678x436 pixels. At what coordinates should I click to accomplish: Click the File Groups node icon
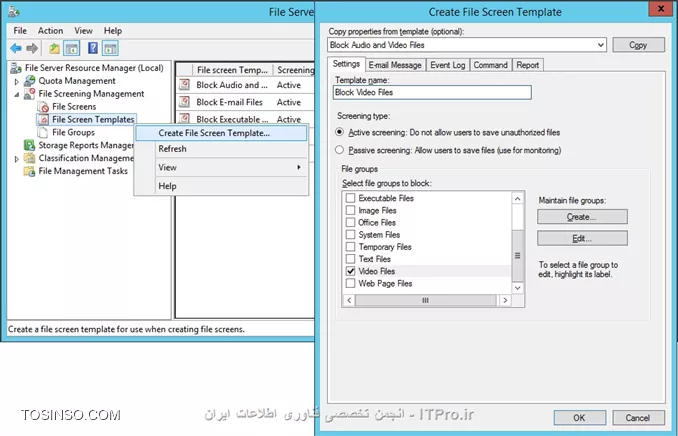(x=43, y=132)
